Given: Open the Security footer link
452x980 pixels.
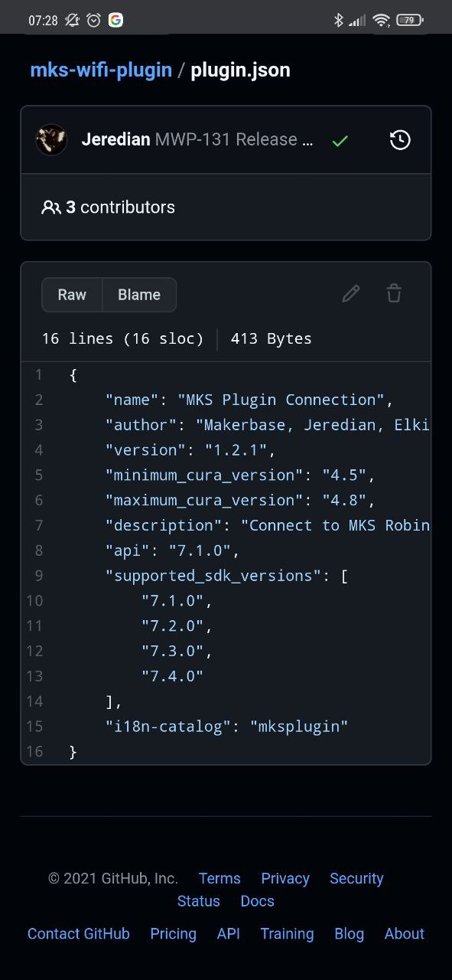Looking at the screenshot, I should tap(356, 878).
